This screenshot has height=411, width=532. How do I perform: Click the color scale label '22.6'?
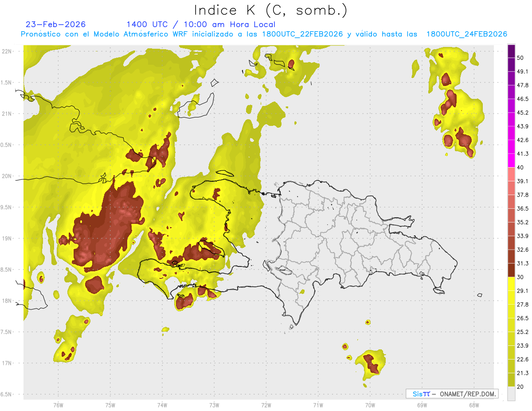tap(523, 359)
